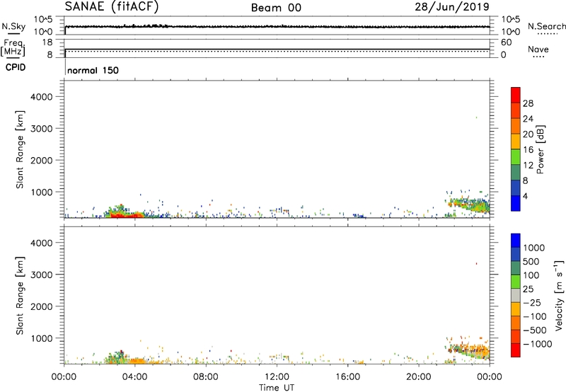Click the echo cluster after 22:00 in power panel
The height and width of the screenshot is (392, 566).
[x=468, y=204]
